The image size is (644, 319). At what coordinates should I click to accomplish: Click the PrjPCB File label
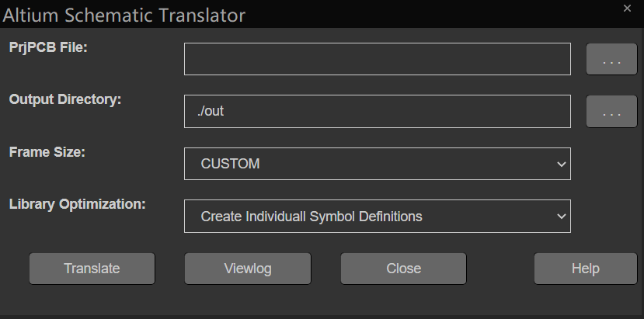48,47
